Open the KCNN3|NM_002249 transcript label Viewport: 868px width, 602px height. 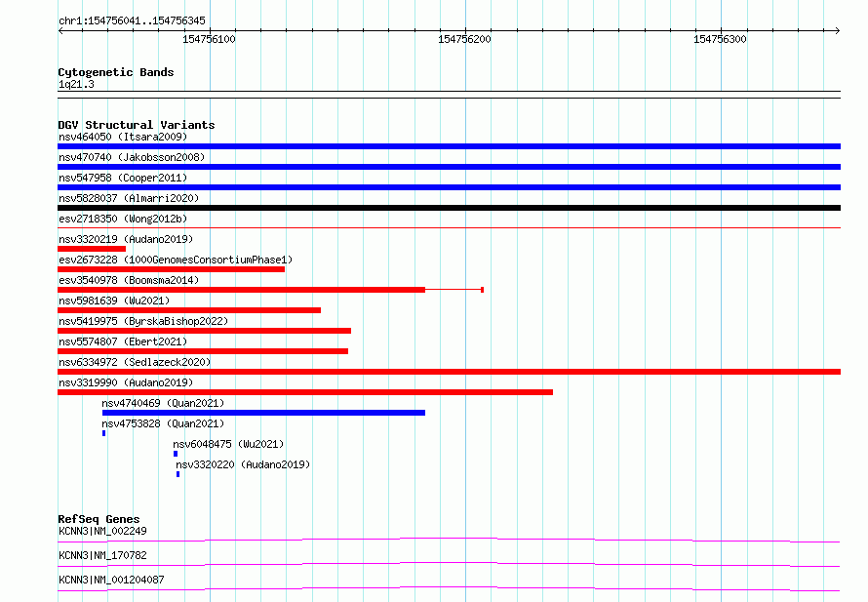(103, 531)
